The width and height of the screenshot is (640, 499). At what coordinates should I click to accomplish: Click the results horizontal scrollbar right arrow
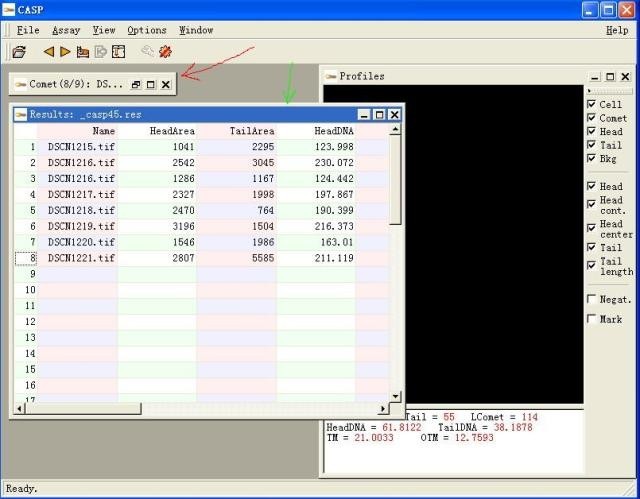383,409
